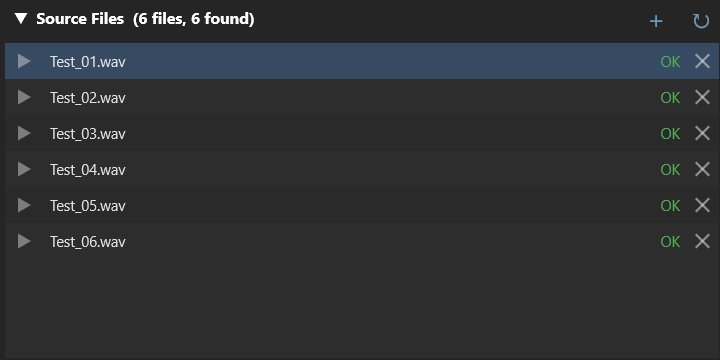Click the OK status of Test_03.wav
The image size is (720, 360).
pos(670,134)
